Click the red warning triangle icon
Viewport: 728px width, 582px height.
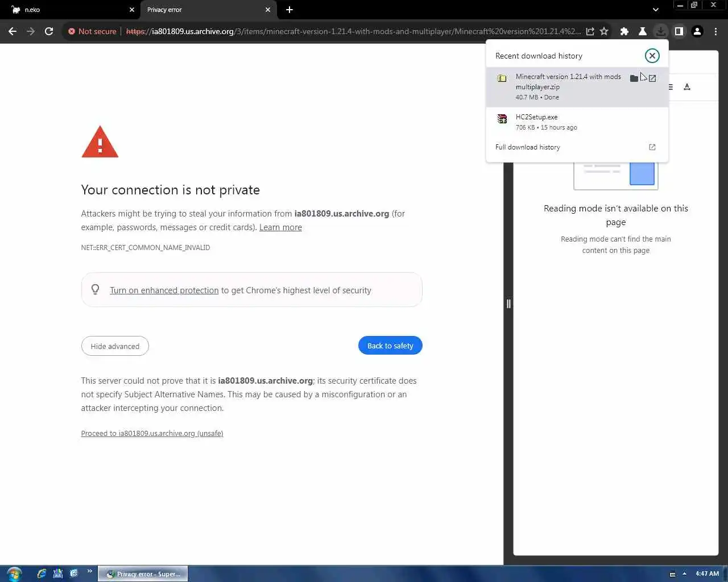click(x=100, y=142)
